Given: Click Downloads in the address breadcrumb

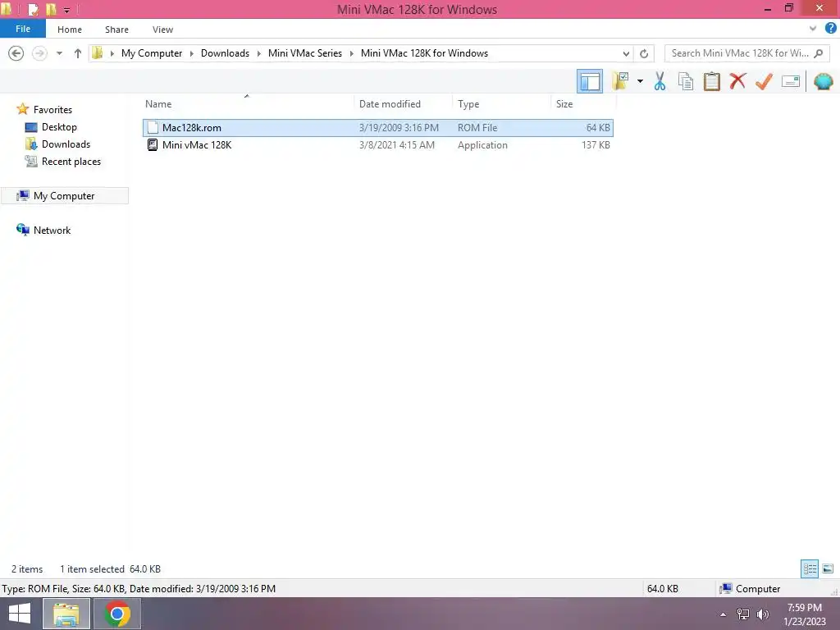Looking at the screenshot, I should click(x=225, y=53).
